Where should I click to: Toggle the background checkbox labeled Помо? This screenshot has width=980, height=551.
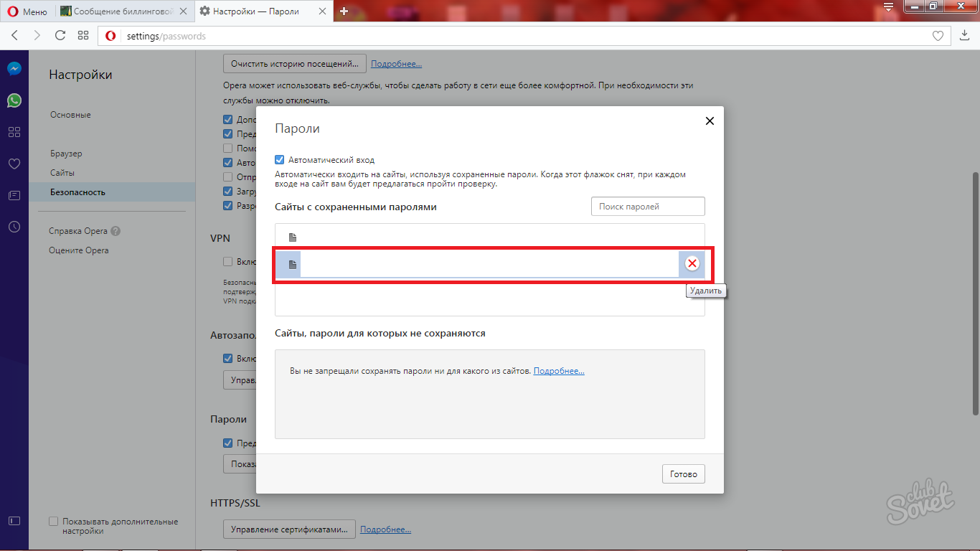point(227,149)
